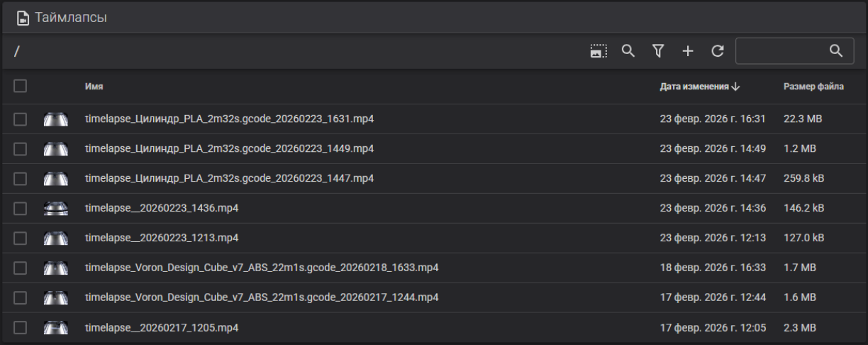Open the funnel filter icon

[658, 50]
